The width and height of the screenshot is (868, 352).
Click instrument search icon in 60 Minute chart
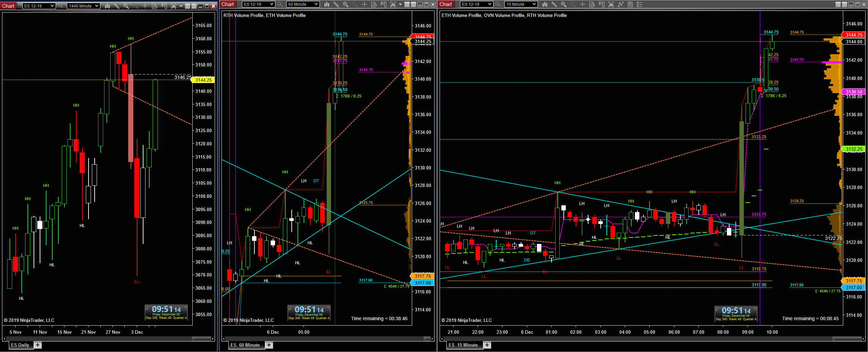point(280,4)
